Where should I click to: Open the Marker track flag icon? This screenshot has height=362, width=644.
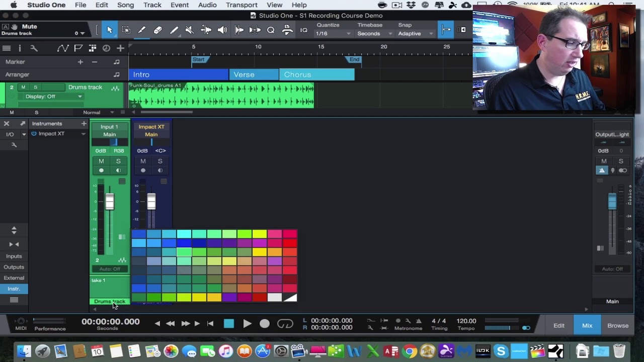pos(78,48)
